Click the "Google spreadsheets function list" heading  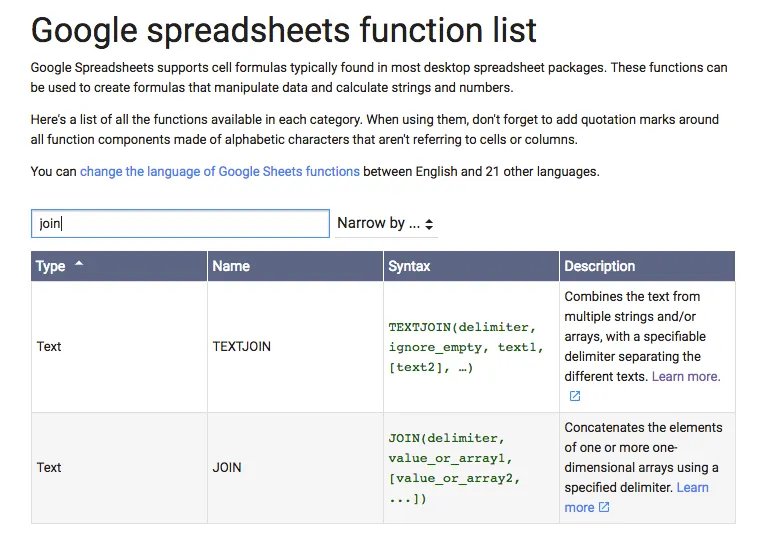[284, 30]
